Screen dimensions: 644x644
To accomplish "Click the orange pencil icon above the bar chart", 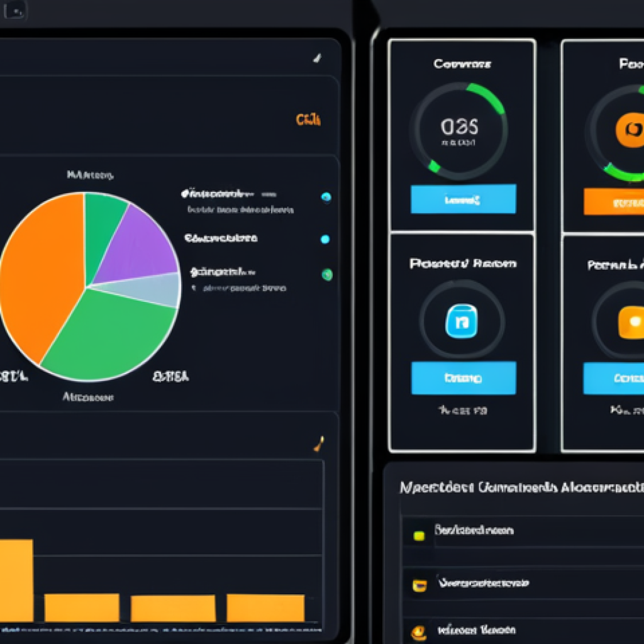I will (x=319, y=443).
